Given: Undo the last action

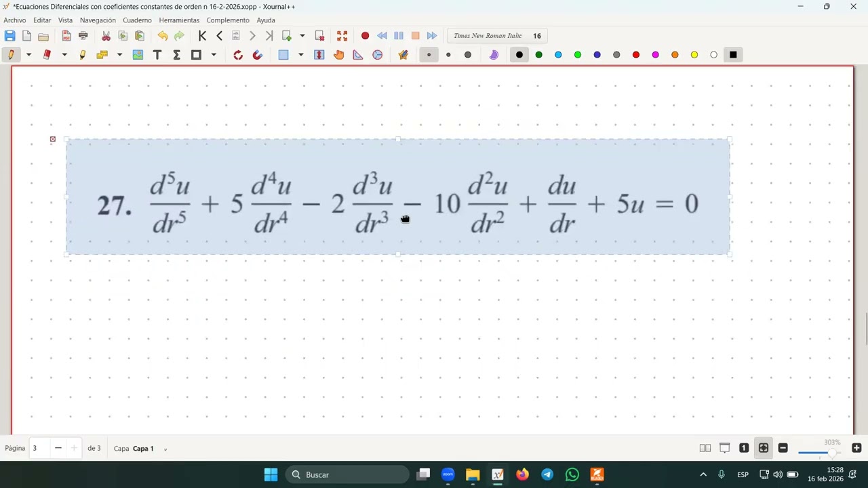Looking at the screenshot, I should click(x=163, y=36).
